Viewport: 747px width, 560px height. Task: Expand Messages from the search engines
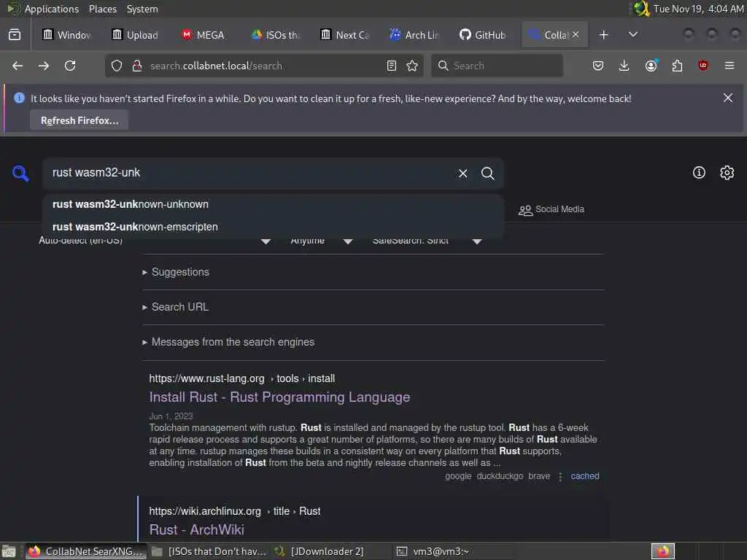point(228,342)
